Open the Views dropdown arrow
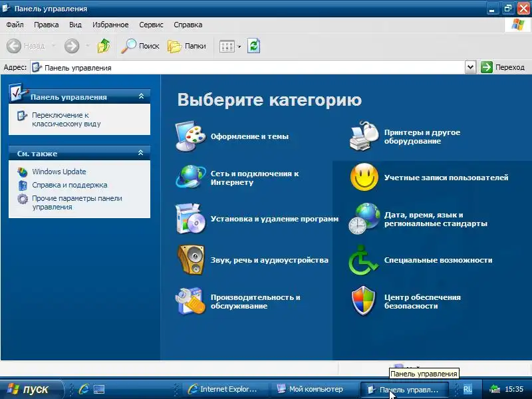 coord(239,47)
